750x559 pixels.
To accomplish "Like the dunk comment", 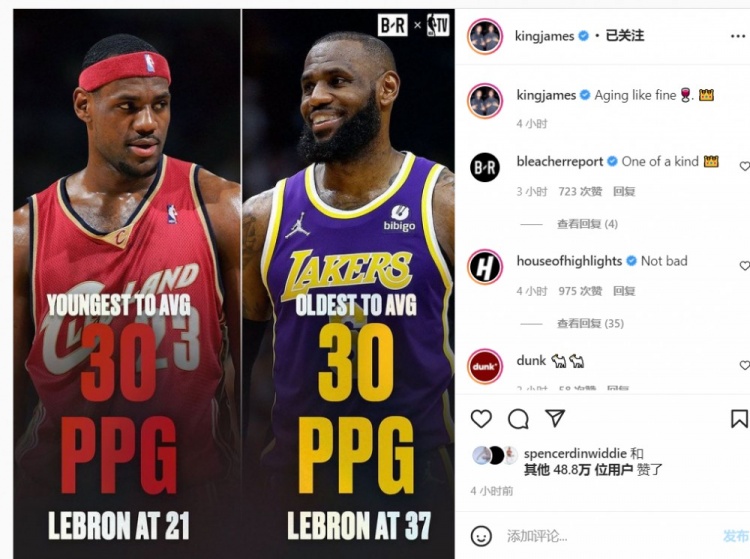I will pos(745,365).
